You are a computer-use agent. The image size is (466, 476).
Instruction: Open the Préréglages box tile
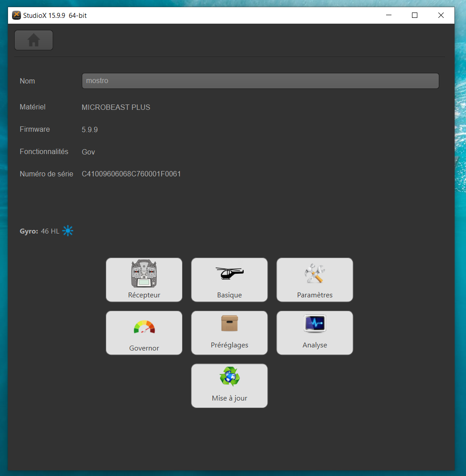(x=229, y=333)
